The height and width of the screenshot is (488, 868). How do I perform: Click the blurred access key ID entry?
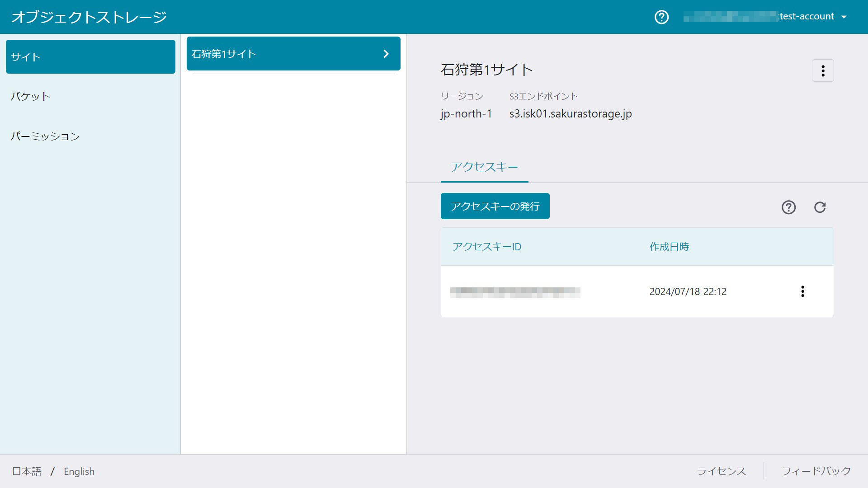tap(515, 292)
